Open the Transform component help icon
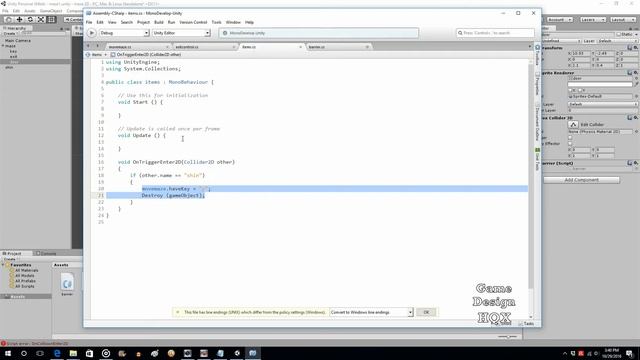Screen dimensions: 640x360 (629, 48)
